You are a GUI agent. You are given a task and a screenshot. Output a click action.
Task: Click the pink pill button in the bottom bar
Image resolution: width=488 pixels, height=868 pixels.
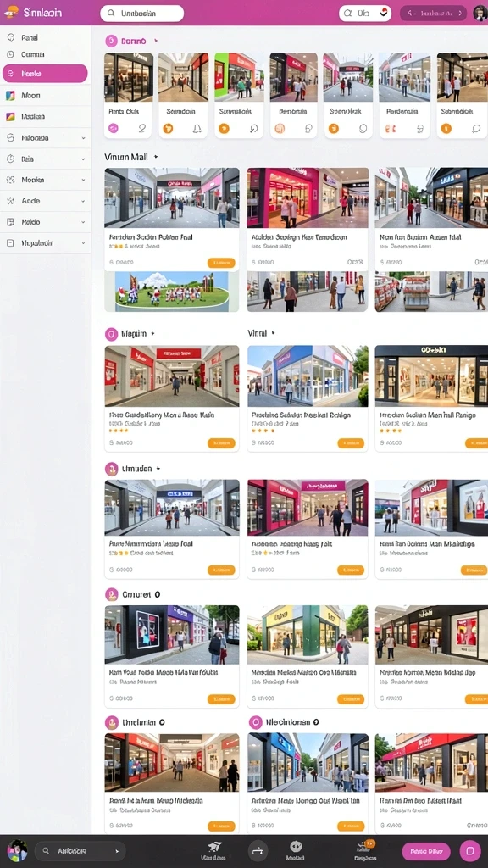(426, 851)
